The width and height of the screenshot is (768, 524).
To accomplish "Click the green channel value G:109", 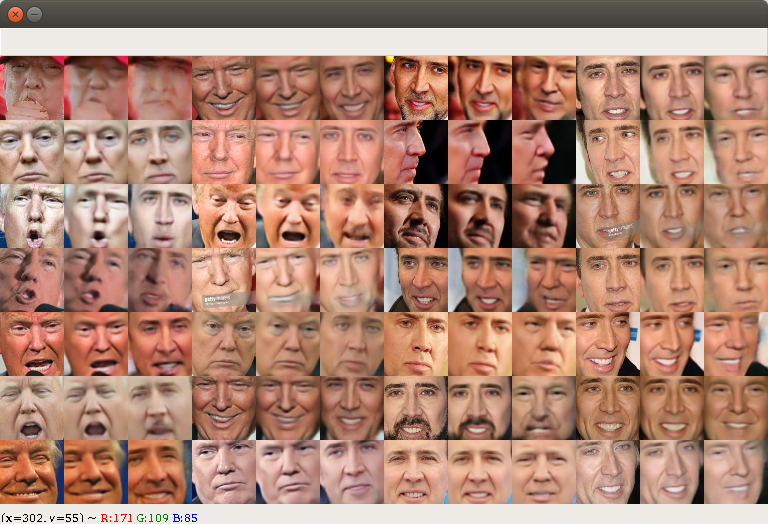I will (x=152, y=518).
